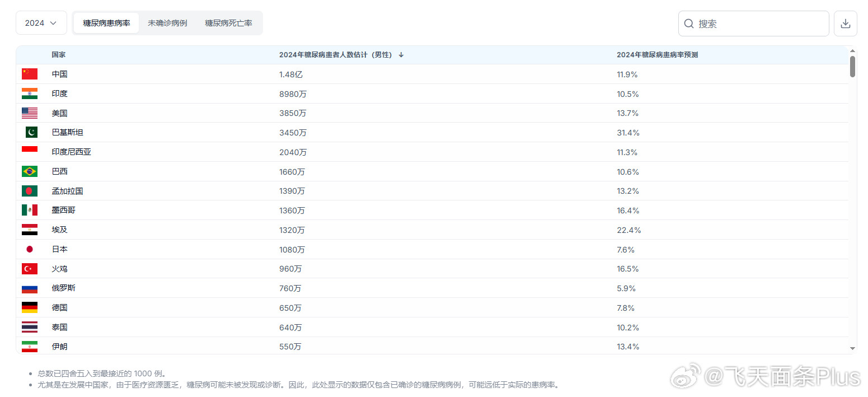Viewport: 868px width, 397px height.
Task: Select the country name 巴基斯坦
Action: point(67,133)
